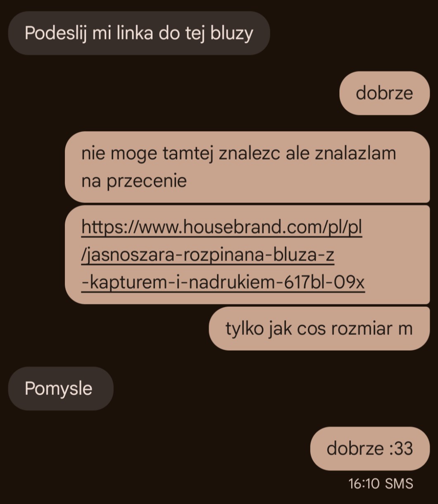Screen dimensions: 438x504
Task: Open the housebrand.com link in the message
Action: tap(223, 254)
